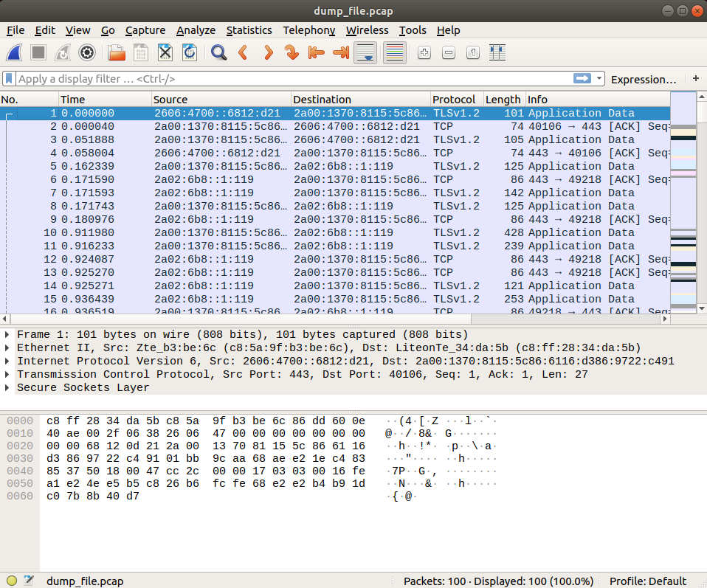Click the display filter input field
The height and width of the screenshot is (588, 707).
tap(294, 78)
